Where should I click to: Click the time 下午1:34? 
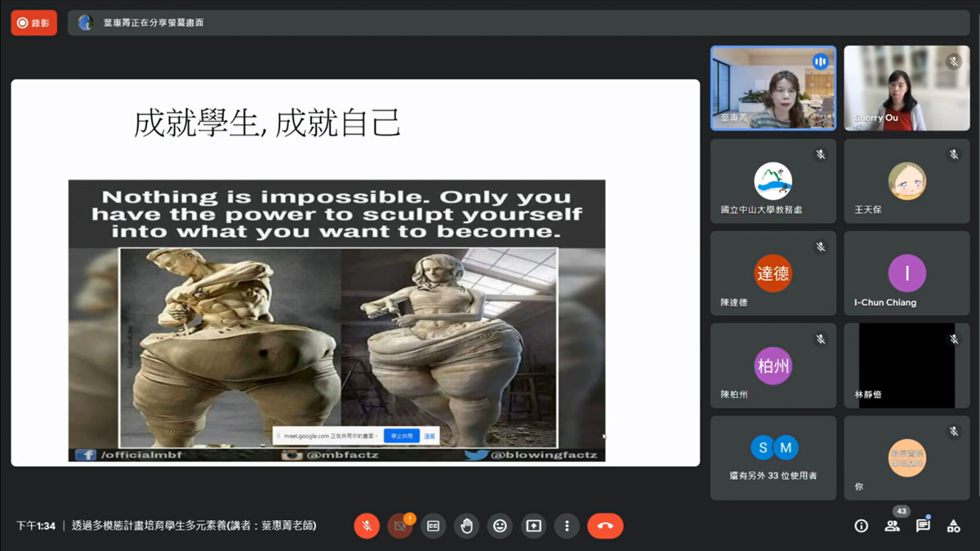pos(36,526)
